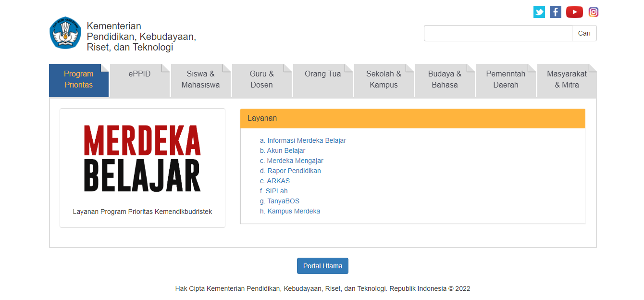Click the Portal Utama button
Viewport: 644px width, 300px height.
click(322, 266)
